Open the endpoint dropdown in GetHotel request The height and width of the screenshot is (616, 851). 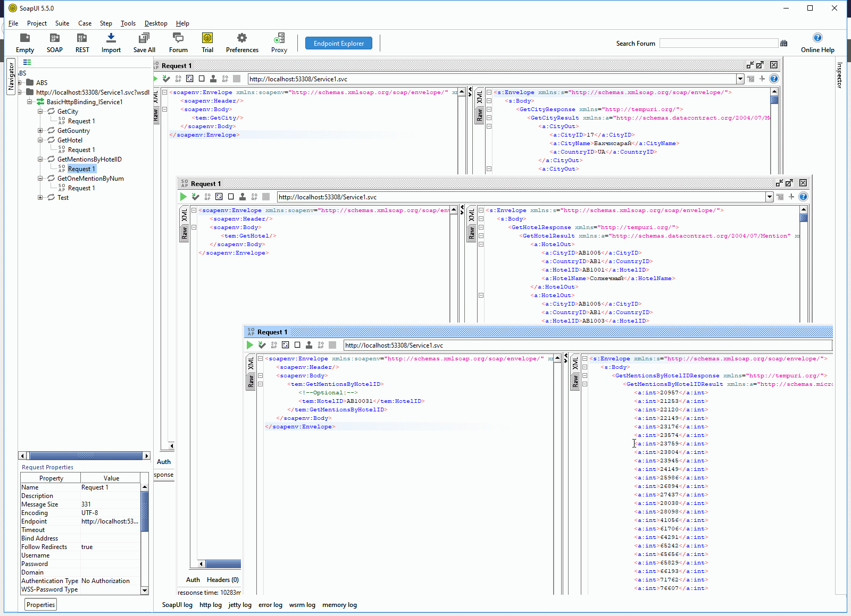pyautogui.click(x=769, y=197)
